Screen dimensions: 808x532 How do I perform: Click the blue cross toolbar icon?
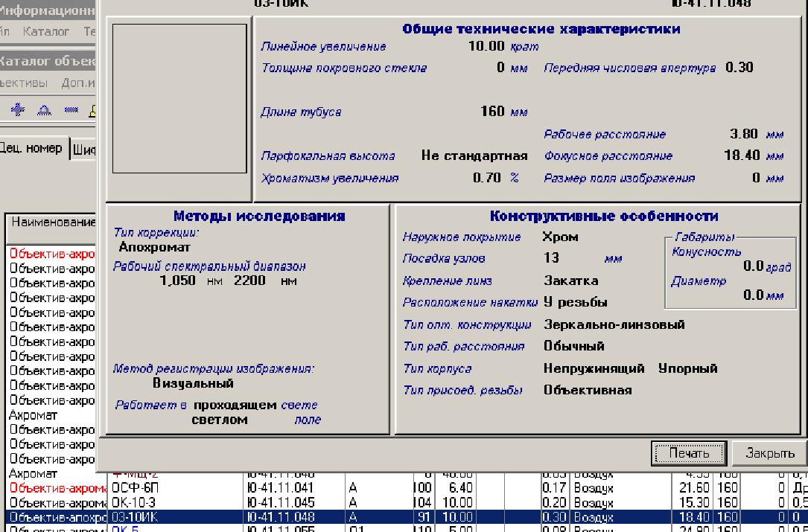(x=18, y=109)
